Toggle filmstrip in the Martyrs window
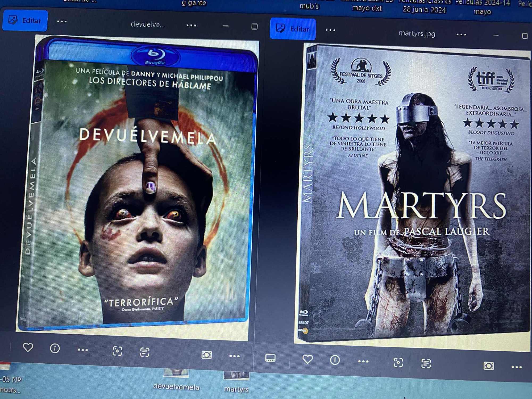Viewport: 532px width, 399px height. click(270, 358)
